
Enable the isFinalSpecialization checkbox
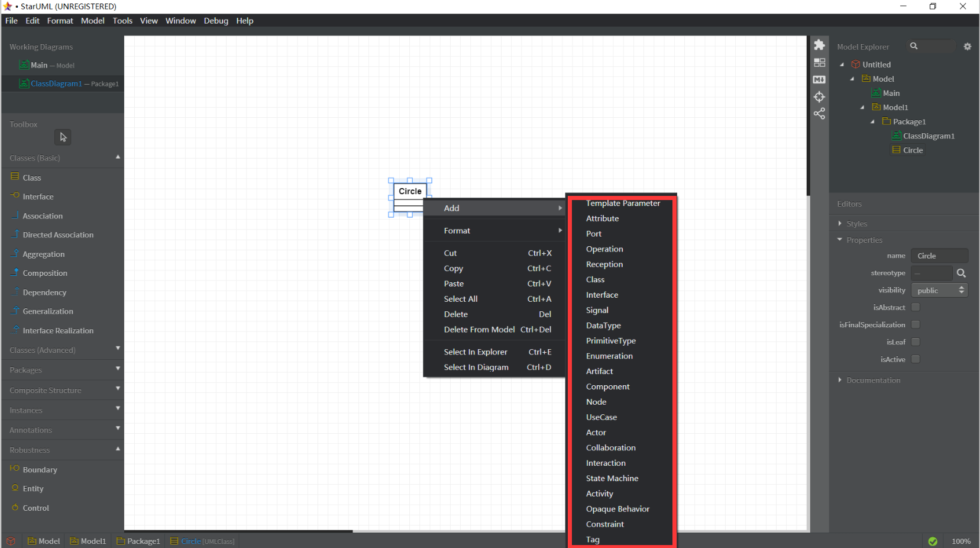916,324
